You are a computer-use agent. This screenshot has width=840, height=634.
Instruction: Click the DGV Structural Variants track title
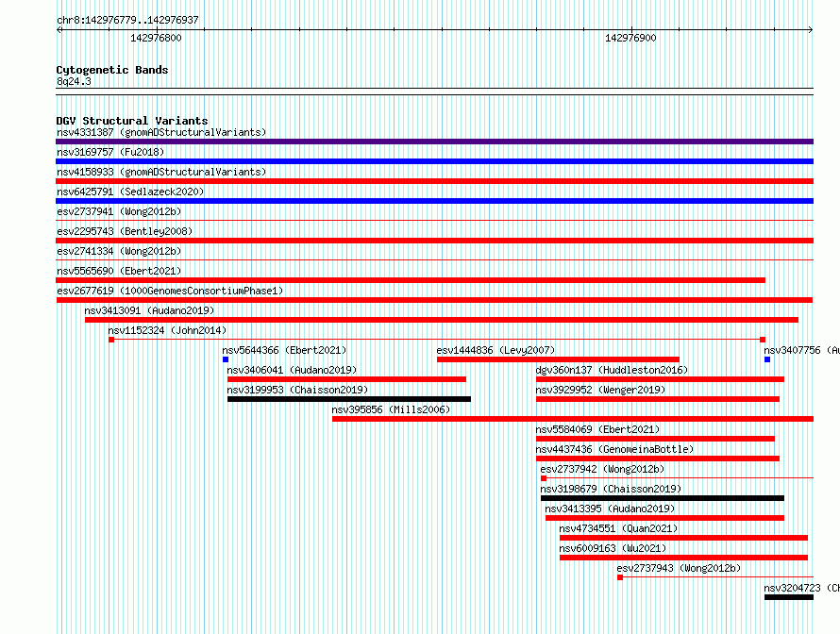coord(132,121)
